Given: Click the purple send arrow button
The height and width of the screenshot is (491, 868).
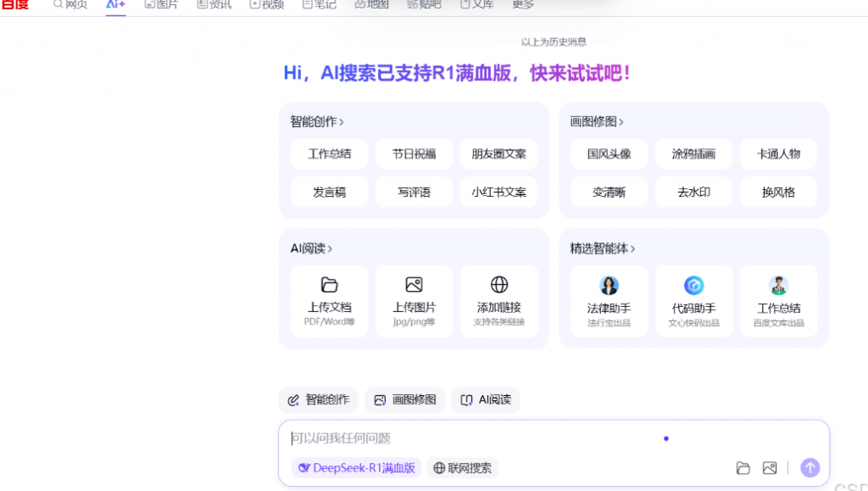Looking at the screenshot, I should coord(810,468).
